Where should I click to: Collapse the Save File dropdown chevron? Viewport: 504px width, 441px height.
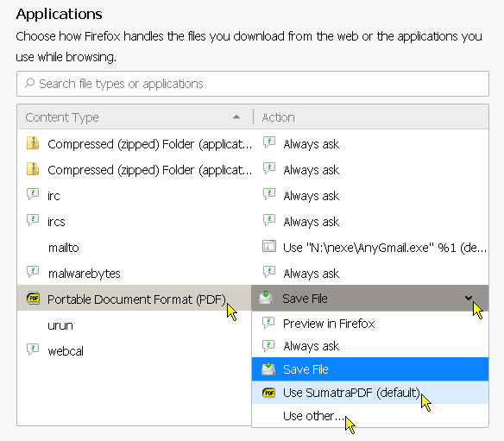pyautogui.click(x=469, y=299)
